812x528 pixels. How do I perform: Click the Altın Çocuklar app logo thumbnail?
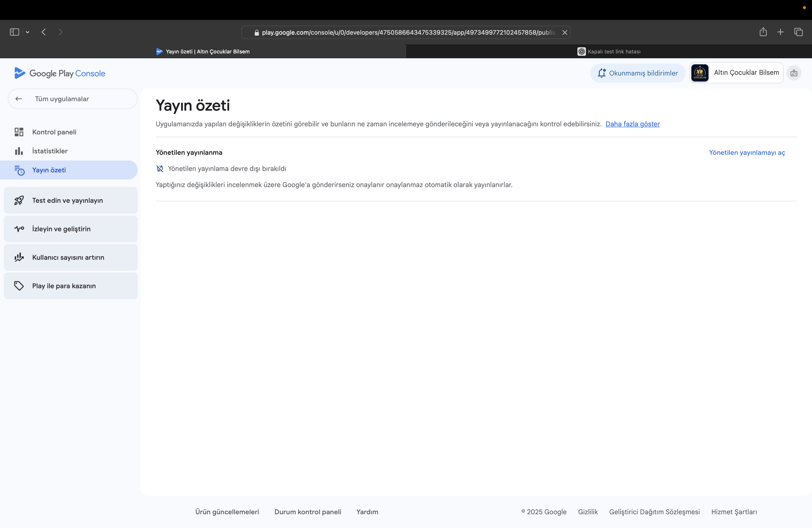tap(699, 73)
